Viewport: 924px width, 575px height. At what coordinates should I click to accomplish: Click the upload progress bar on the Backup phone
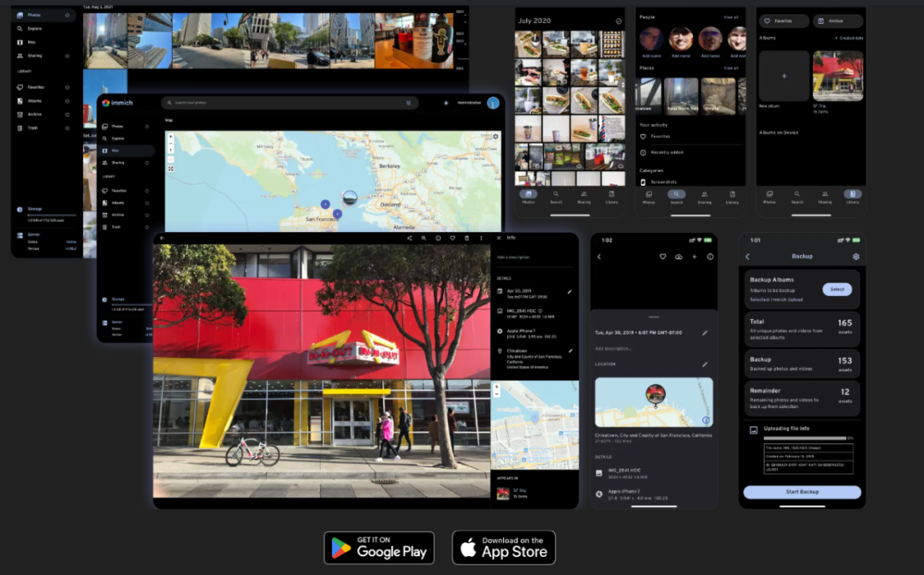pyautogui.click(x=805, y=438)
